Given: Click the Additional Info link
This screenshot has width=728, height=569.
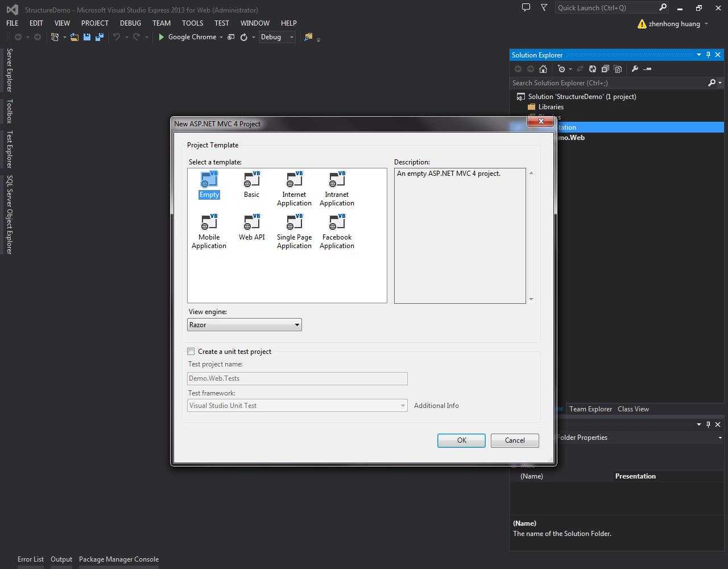Looking at the screenshot, I should (x=436, y=406).
